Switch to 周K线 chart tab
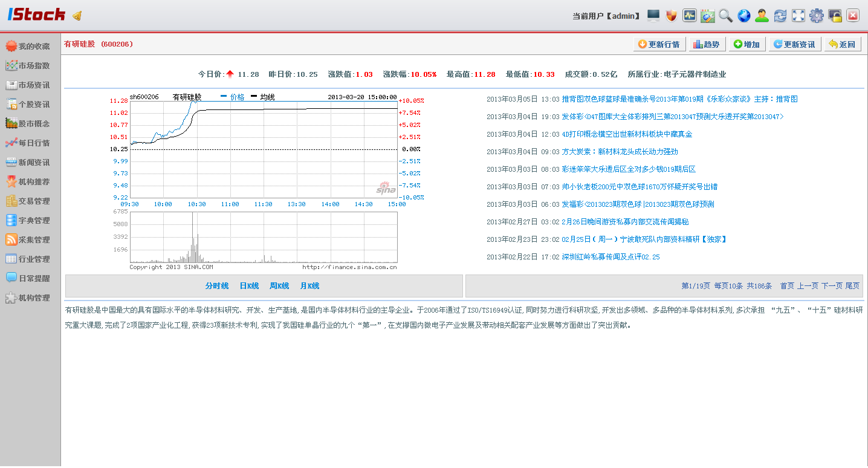Viewport: 868px width, 468px height. (279, 286)
